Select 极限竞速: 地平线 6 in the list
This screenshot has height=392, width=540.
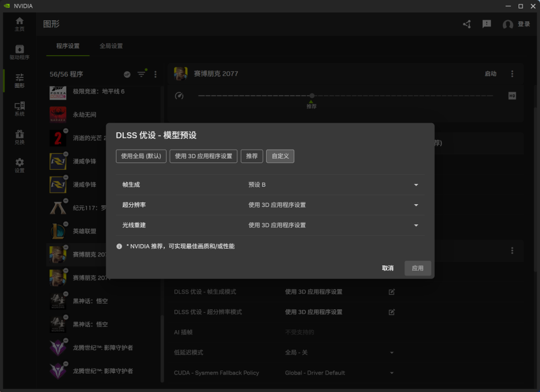click(x=98, y=91)
